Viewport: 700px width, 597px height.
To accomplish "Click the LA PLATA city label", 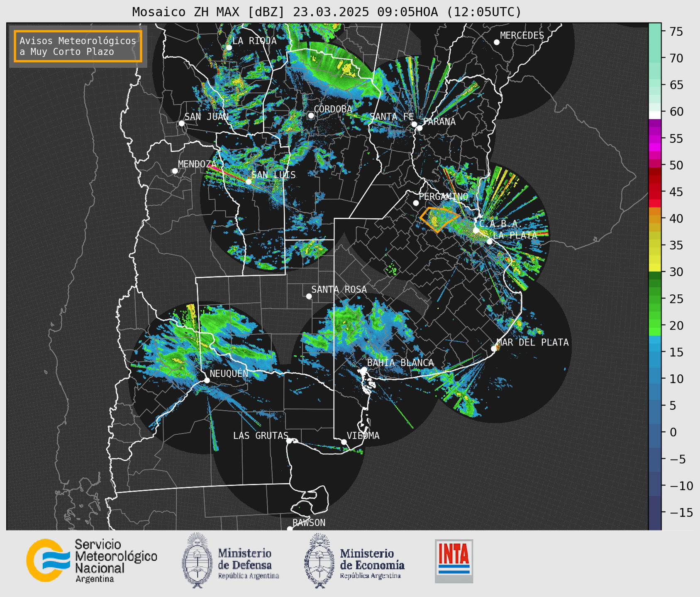I will tap(515, 235).
